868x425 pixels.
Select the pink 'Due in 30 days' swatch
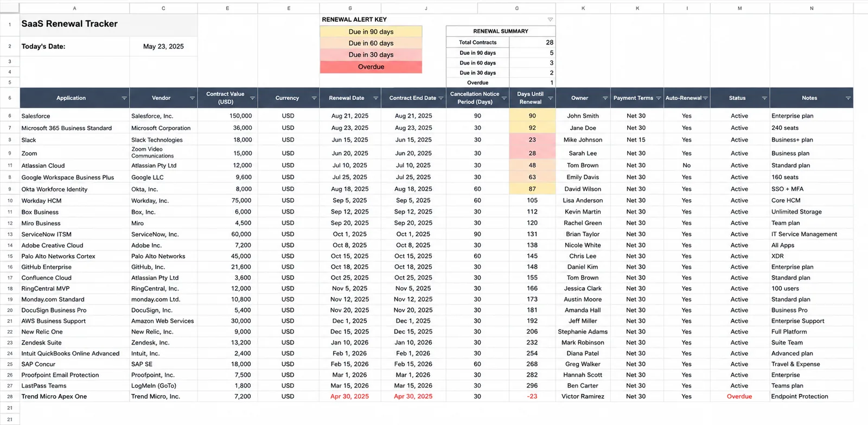tap(371, 55)
